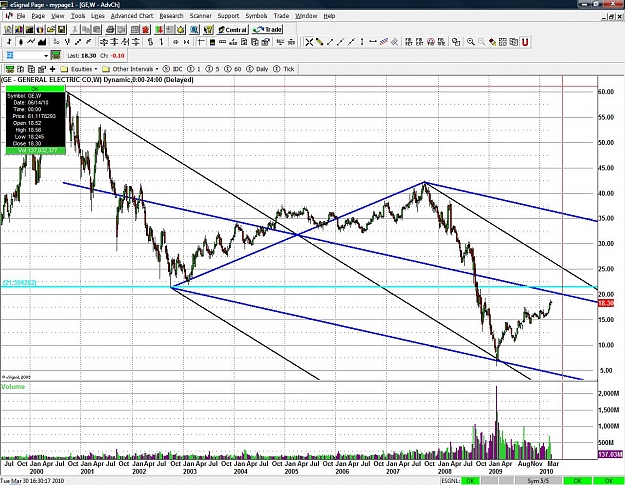Click the expand horizontal spacing arrows icon
This screenshot has width=625, height=485.
[175, 42]
